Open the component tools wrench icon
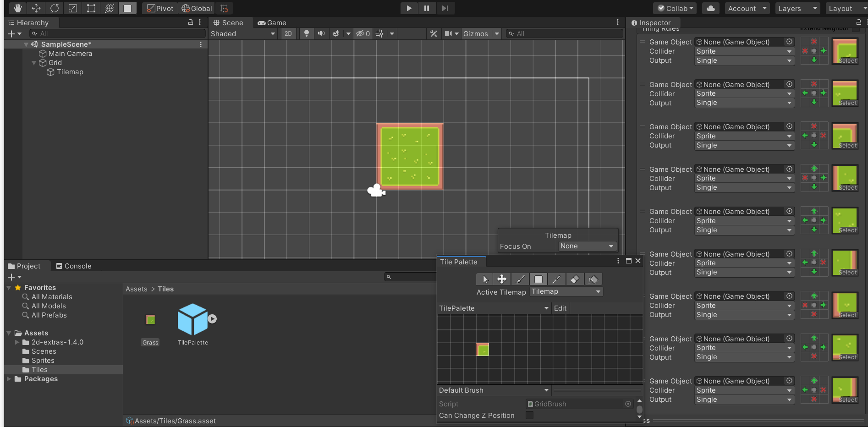 pos(433,33)
